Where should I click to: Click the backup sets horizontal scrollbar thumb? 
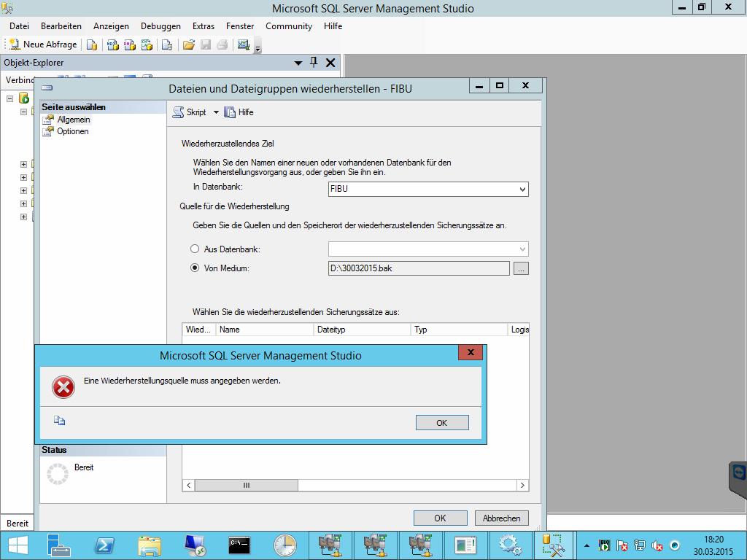[x=247, y=485]
